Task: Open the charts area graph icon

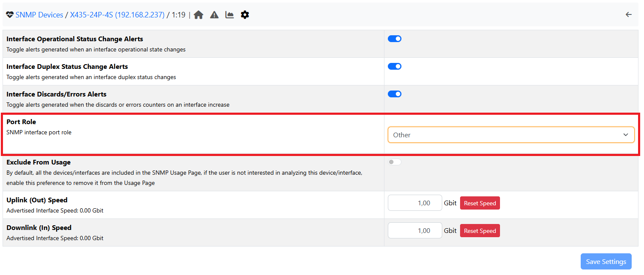Action: 229,15
